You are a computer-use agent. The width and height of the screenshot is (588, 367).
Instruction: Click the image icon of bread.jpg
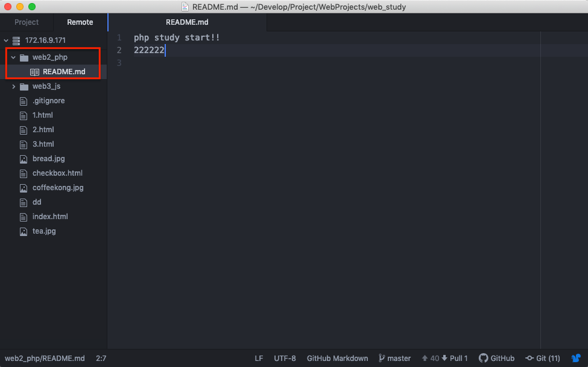24,159
